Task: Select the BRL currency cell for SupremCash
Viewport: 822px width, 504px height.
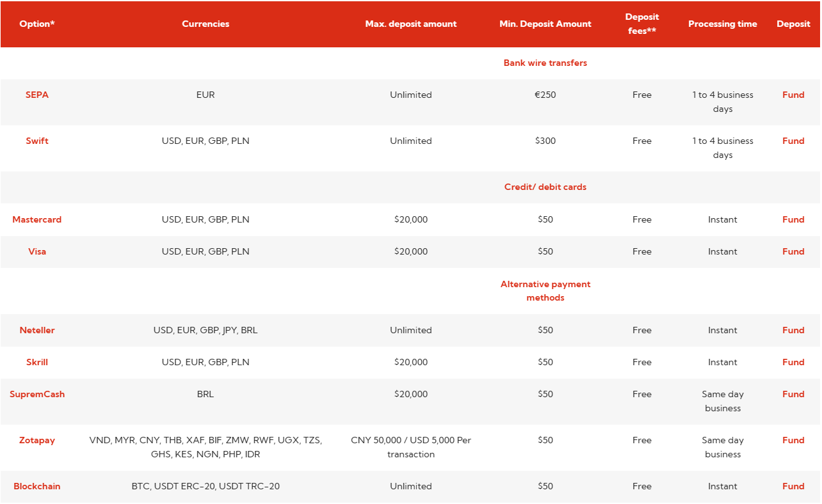Action: (x=205, y=394)
